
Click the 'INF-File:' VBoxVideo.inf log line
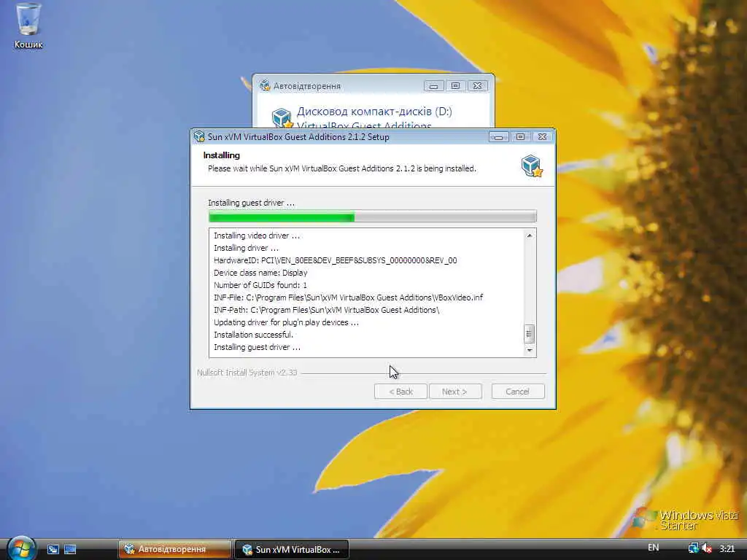coord(348,297)
